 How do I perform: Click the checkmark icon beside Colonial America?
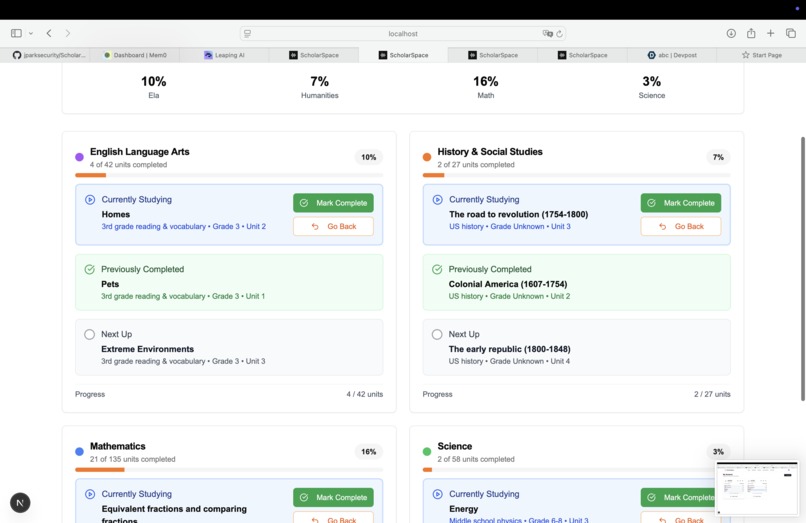[x=437, y=269]
